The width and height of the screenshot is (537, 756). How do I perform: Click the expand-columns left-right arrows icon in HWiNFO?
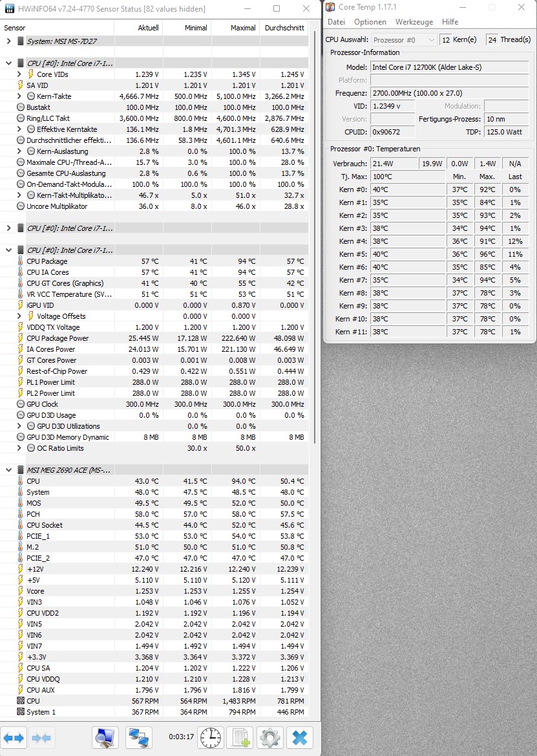point(13,738)
